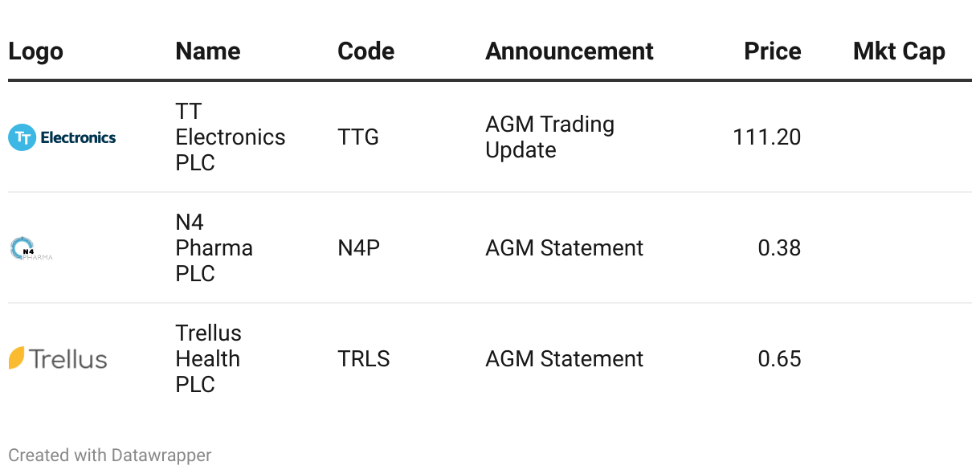The height and width of the screenshot is (474, 980).
Task: Click the TRLS ticker code
Action: 363,359
